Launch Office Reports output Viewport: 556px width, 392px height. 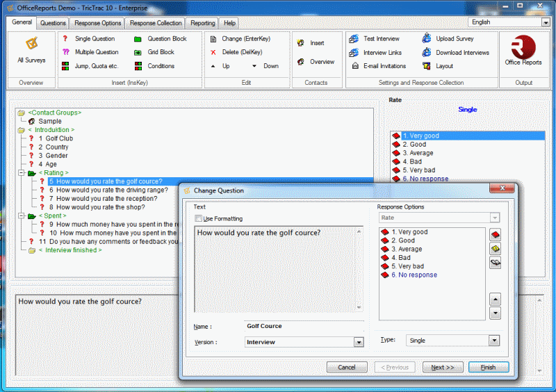(x=523, y=51)
